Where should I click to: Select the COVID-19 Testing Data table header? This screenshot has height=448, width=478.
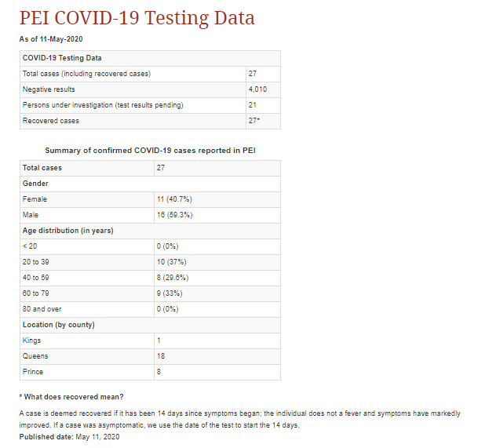click(62, 58)
